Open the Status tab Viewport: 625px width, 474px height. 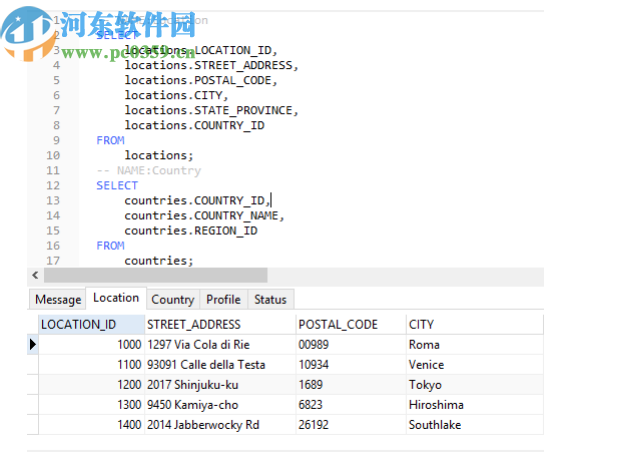click(x=270, y=299)
